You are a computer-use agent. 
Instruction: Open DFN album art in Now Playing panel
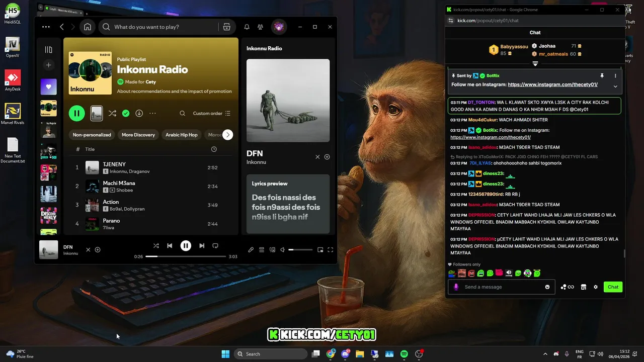click(x=288, y=101)
